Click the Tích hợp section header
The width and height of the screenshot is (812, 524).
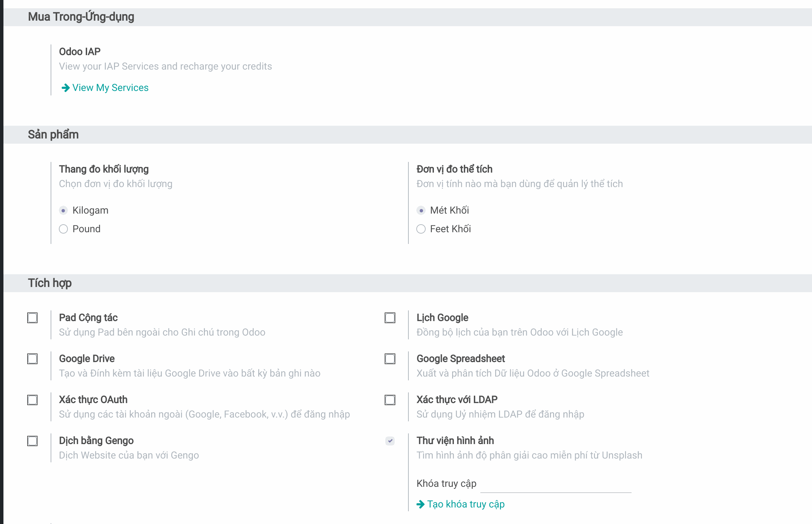point(50,283)
